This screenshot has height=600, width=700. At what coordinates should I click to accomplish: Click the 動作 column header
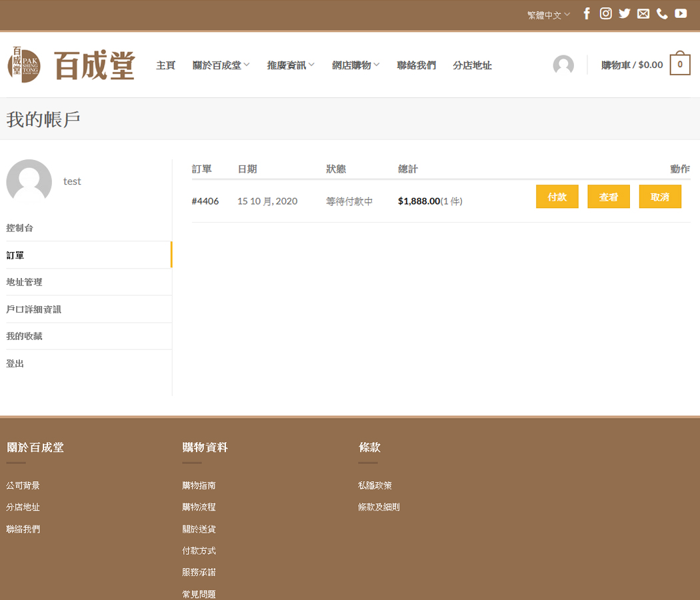(x=680, y=169)
